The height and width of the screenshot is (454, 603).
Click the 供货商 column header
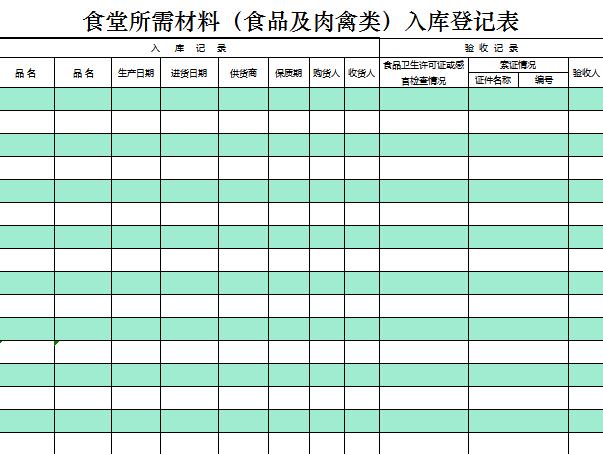tap(243, 73)
